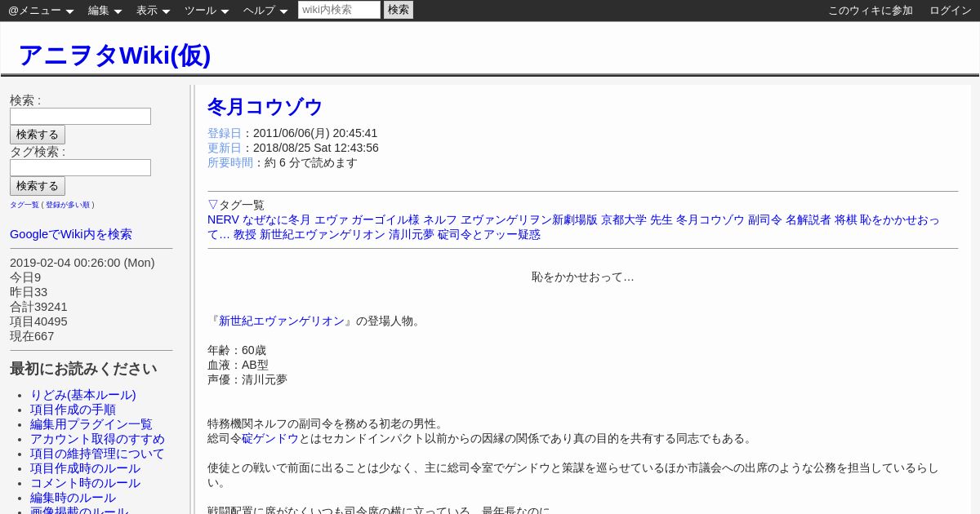
Task: Click the 今日9 counter text
Action: tap(25, 277)
